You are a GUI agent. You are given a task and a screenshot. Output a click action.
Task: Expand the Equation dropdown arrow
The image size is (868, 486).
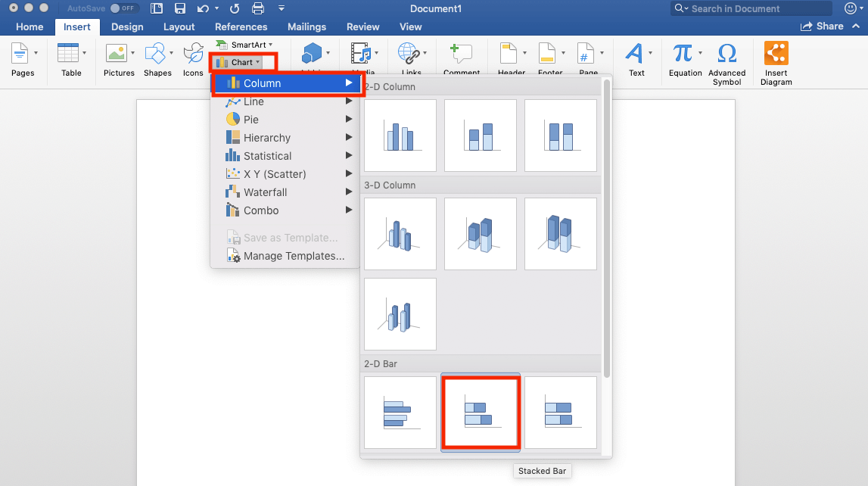tap(700, 53)
